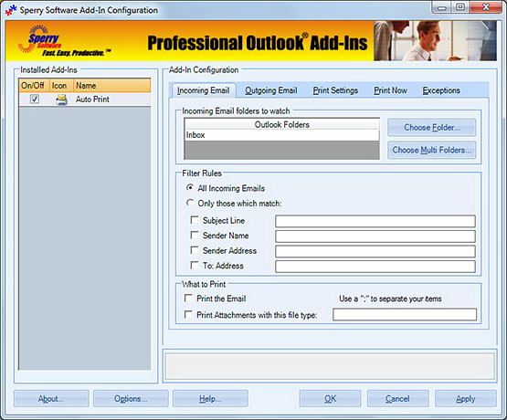This screenshot has width=507, height=420.
Task: Switch to the Incoming Email tab
Action: pyautogui.click(x=204, y=90)
